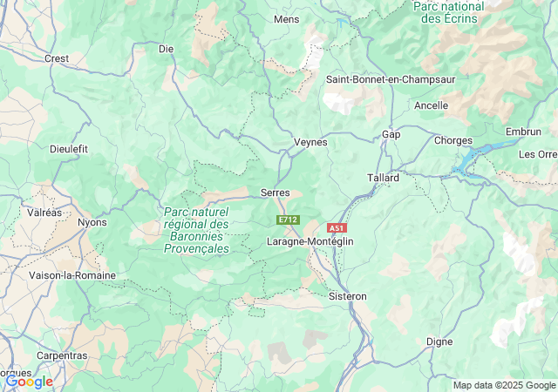558x392 pixels.
Task: Select the Gap city label
Action: [391, 134]
